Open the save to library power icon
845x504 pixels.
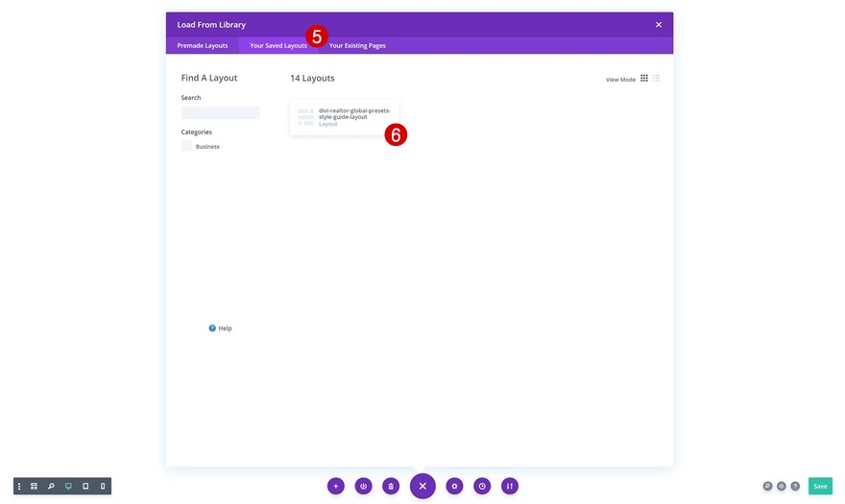point(363,486)
